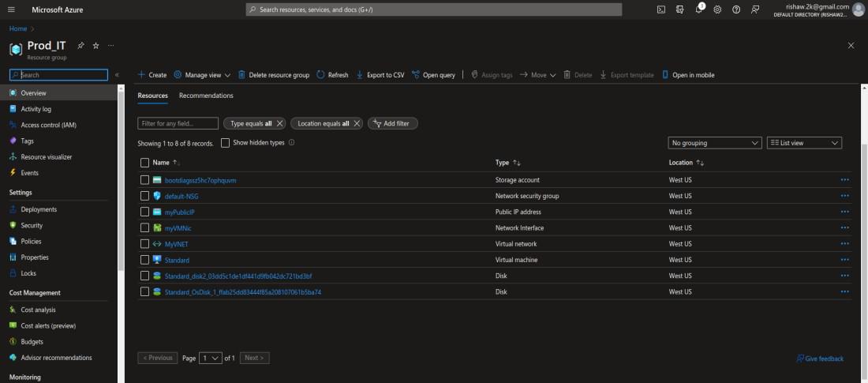
Task: Switch to the Recommendations tab
Action: (x=206, y=96)
